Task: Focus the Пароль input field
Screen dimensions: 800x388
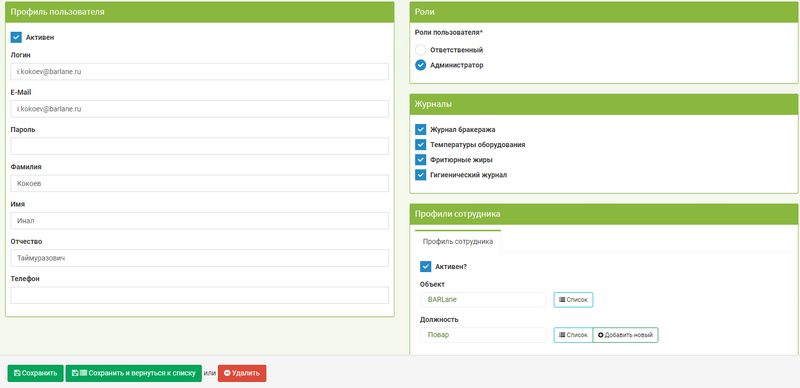Action: coord(199,146)
